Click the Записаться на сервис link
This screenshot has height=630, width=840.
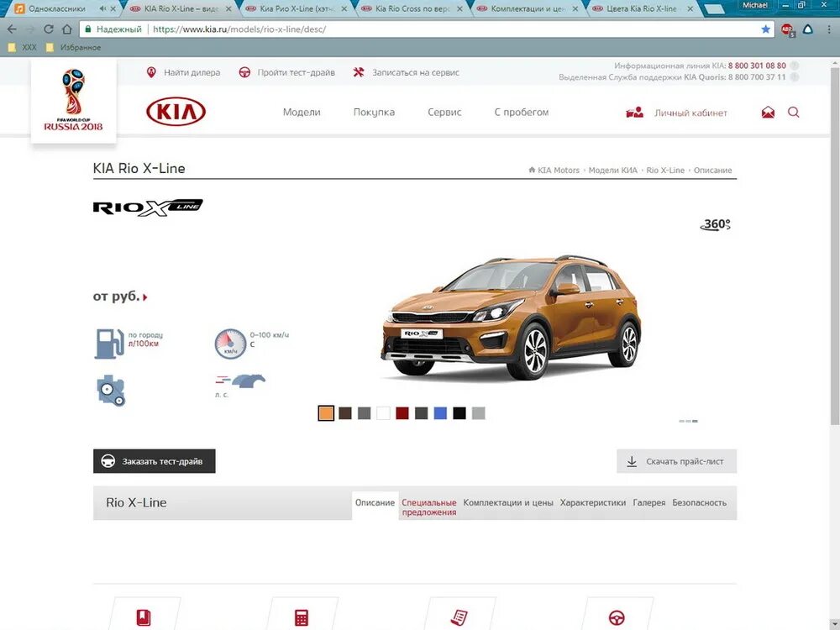coord(416,72)
